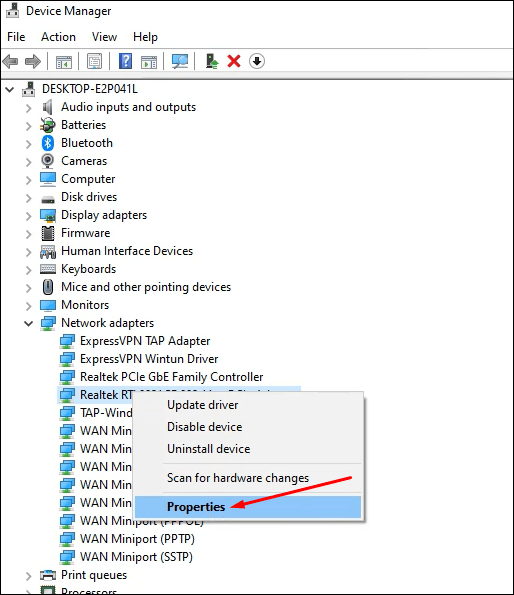Select WAN Miniport (SSTP) adapter

point(136,557)
